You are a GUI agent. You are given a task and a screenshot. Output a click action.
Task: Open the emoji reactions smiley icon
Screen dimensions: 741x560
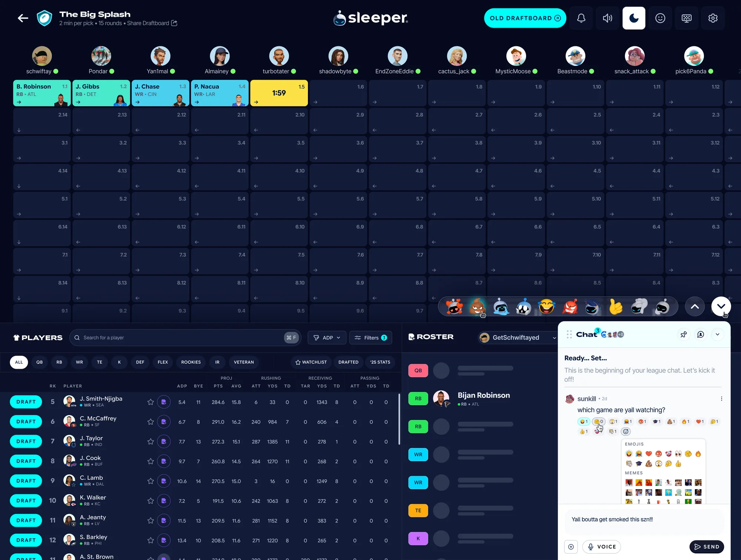pyautogui.click(x=660, y=18)
